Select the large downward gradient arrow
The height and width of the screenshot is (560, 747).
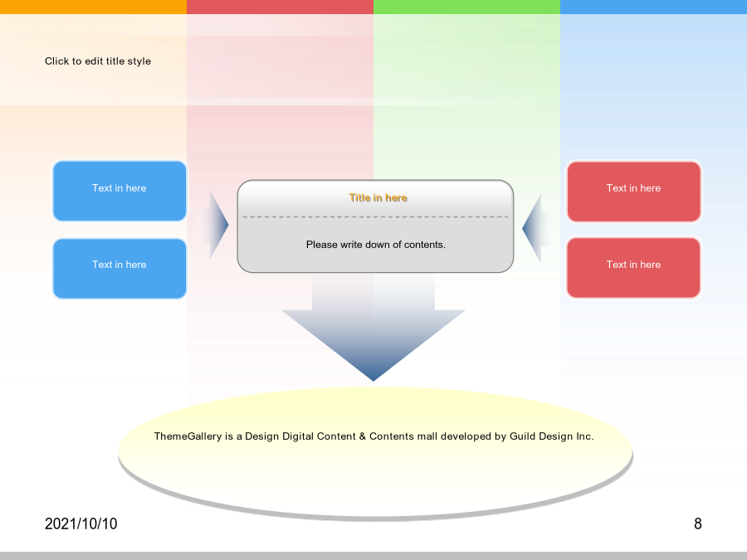(373, 327)
